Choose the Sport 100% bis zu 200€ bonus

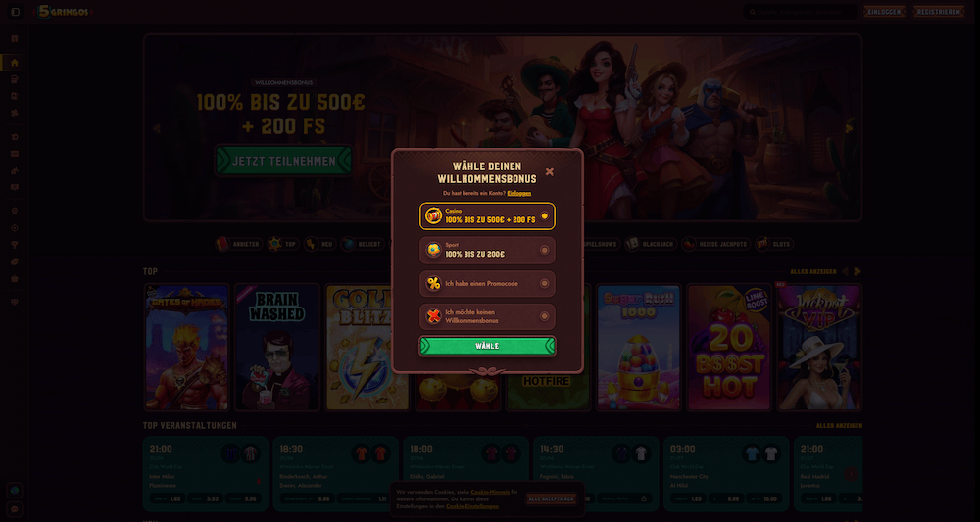pos(487,250)
